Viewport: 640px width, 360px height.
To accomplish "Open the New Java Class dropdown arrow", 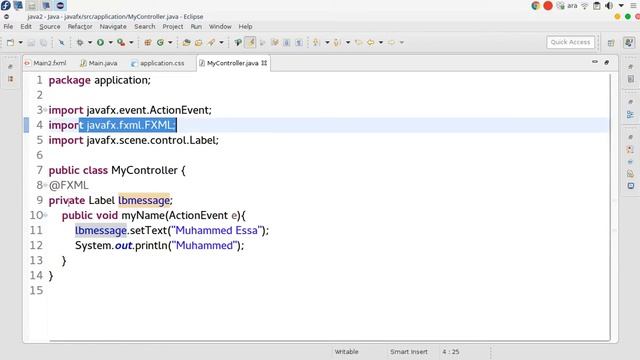I will pyautogui.click(x=170, y=42).
